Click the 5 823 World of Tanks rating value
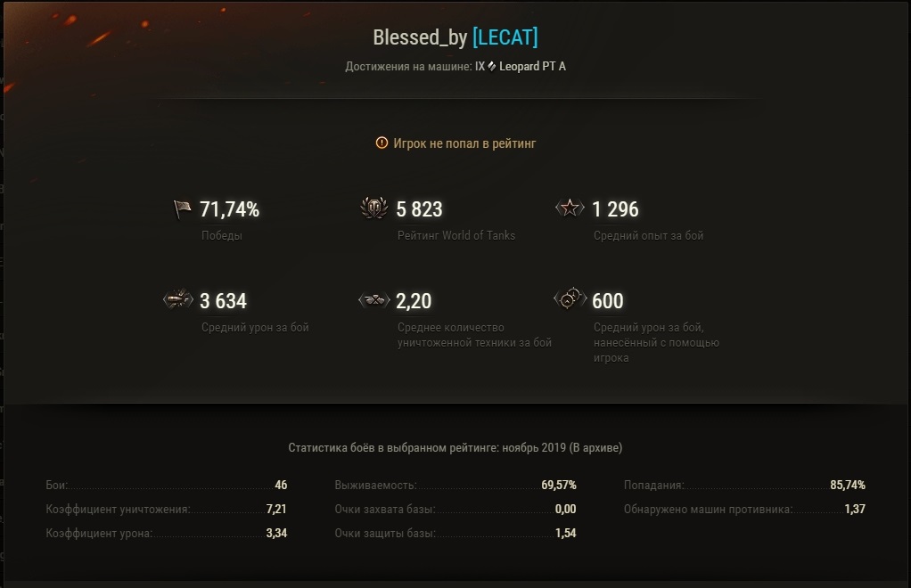 pos(419,209)
